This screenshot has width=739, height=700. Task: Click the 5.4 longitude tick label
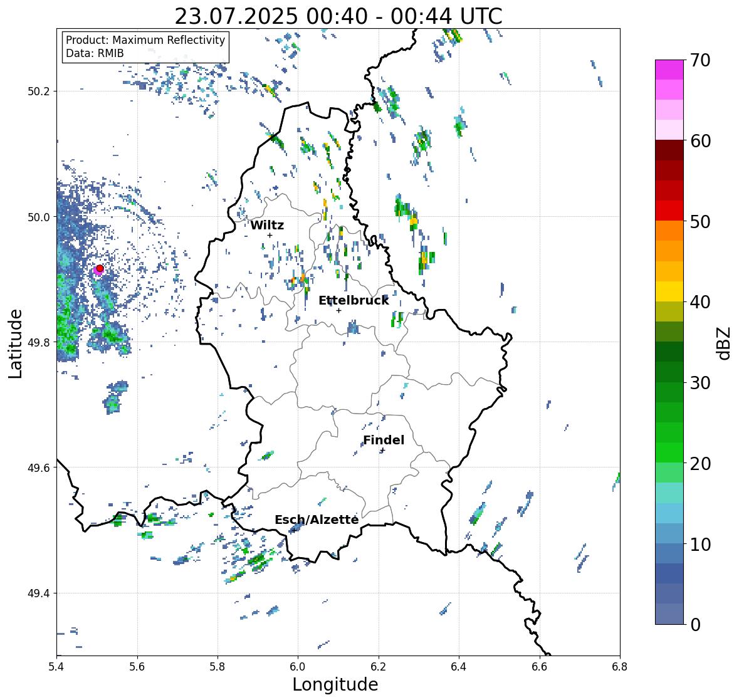point(56,667)
